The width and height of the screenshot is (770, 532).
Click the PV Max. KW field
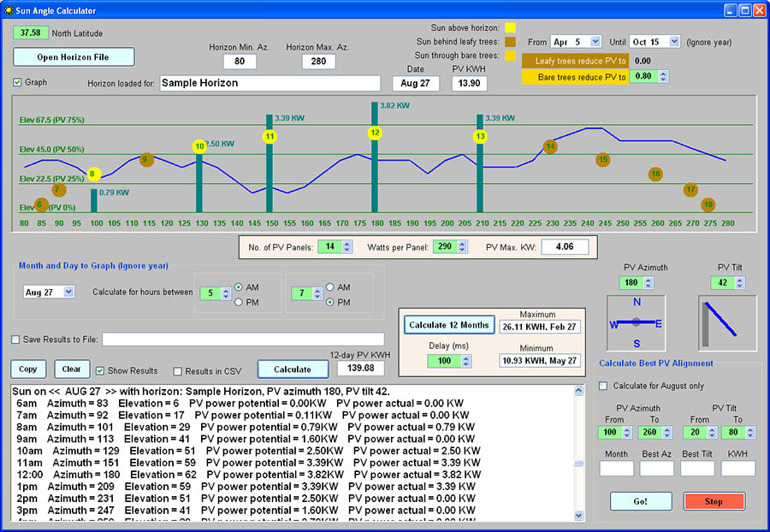(565, 247)
